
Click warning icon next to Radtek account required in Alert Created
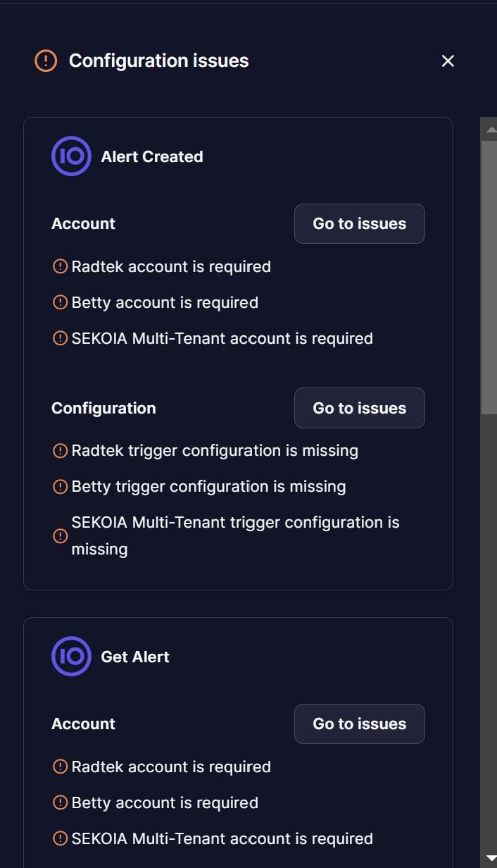(x=61, y=266)
